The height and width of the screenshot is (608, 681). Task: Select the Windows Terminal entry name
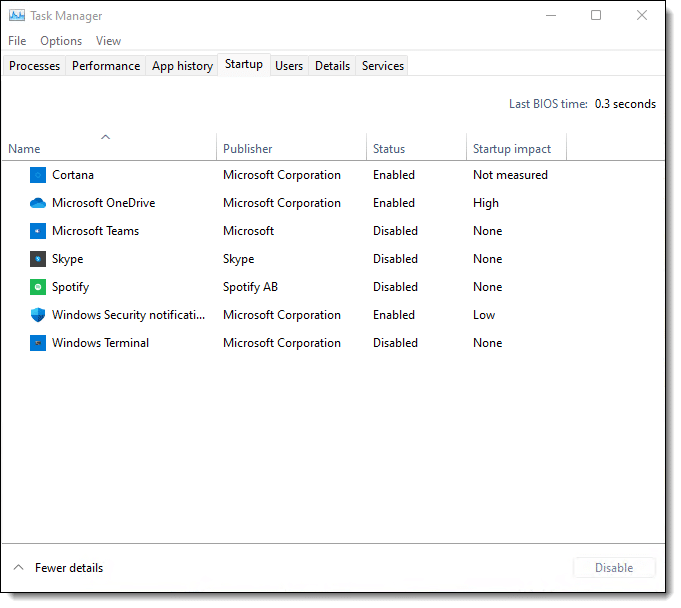point(101,343)
